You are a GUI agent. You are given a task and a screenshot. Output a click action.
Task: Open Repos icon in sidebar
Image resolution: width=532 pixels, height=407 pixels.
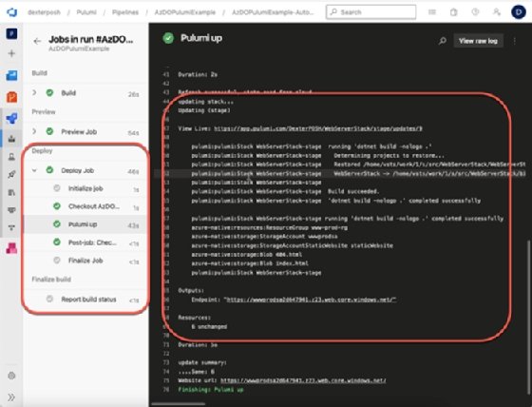(11, 97)
